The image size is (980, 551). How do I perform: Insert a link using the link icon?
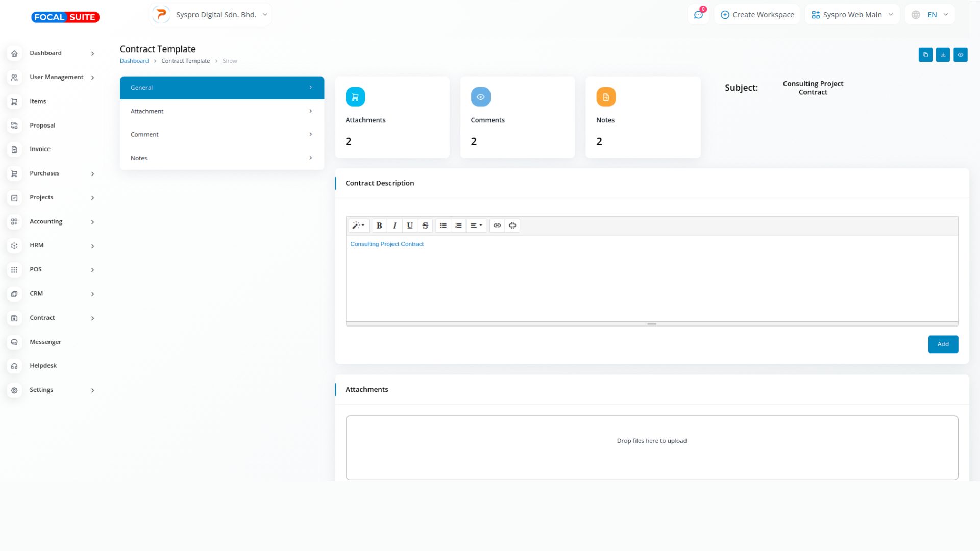point(497,226)
